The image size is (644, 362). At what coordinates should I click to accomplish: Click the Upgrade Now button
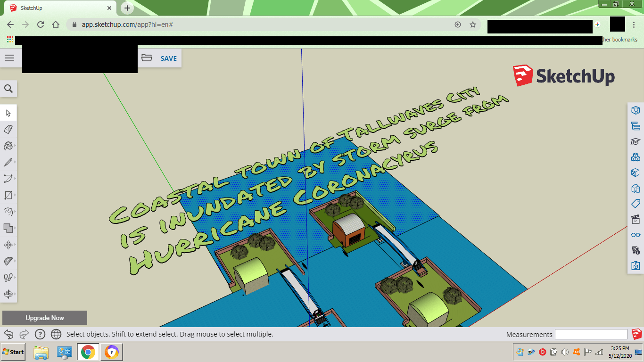pyautogui.click(x=45, y=318)
